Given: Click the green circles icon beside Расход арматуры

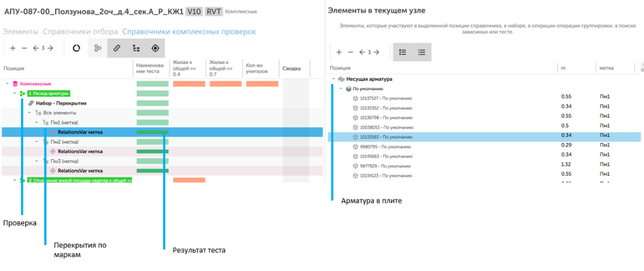Looking at the screenshot, I should point(22,93).
